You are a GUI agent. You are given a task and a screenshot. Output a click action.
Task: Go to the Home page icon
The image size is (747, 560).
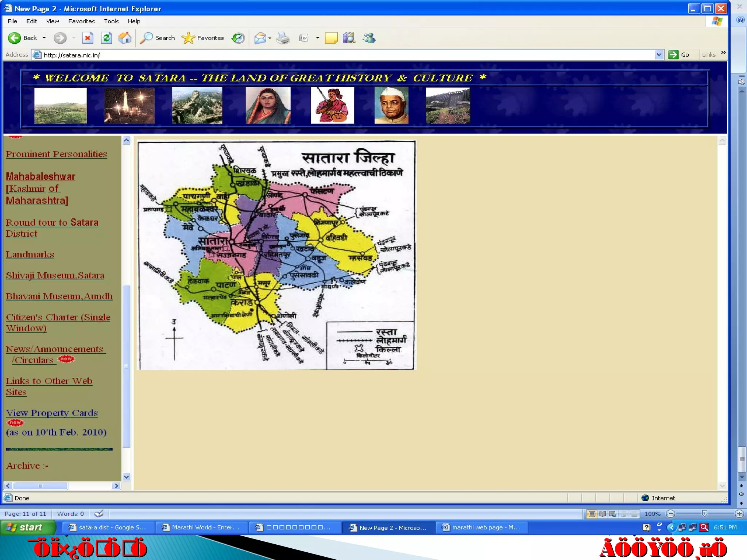coord(125,38)
